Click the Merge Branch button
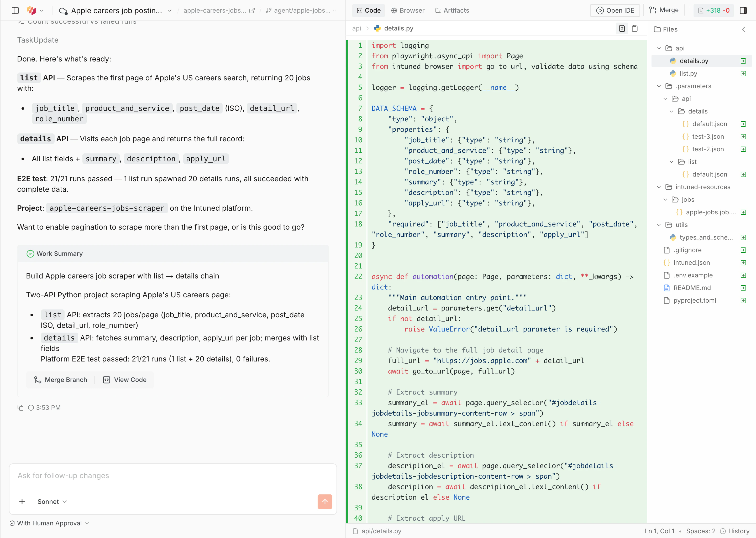The image size is (756, 538). point(61,380)
